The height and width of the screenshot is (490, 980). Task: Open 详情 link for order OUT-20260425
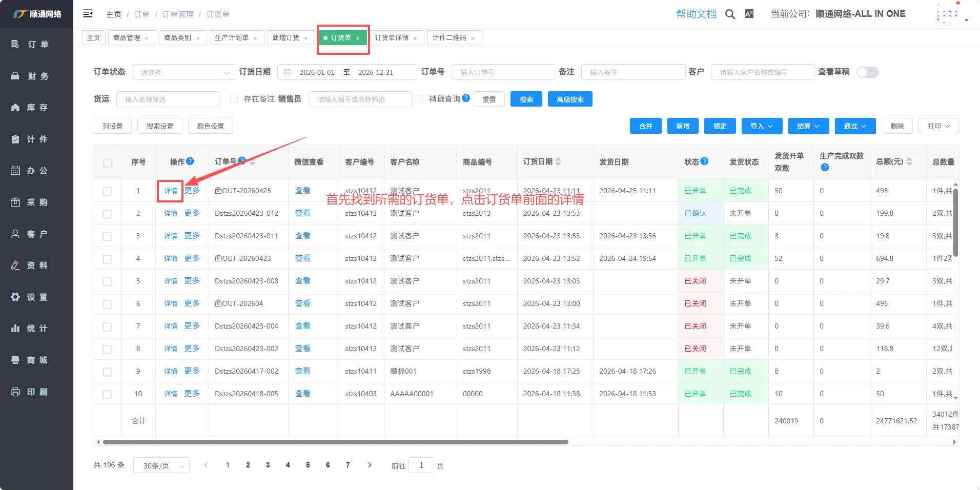click(171, 191)
